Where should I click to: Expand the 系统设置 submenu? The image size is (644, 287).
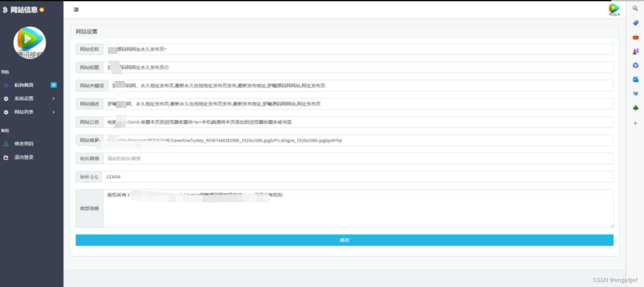[x=24, y=98]
